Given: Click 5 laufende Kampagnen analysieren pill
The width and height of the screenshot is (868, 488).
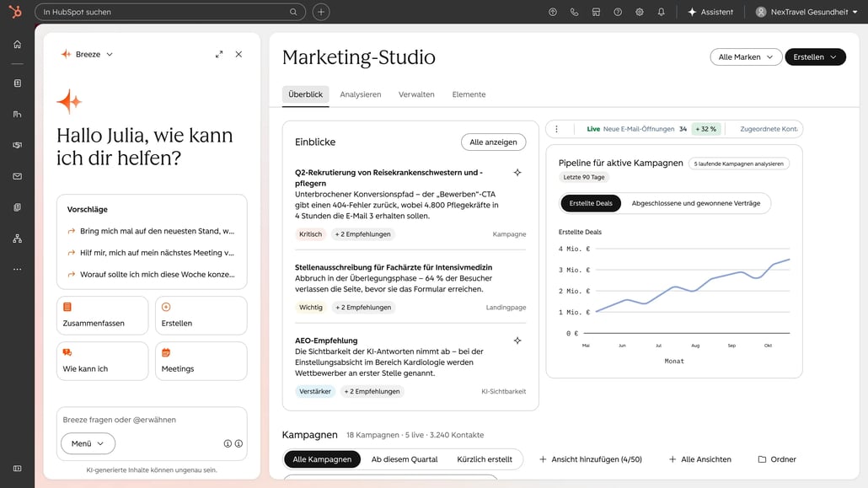Looking at the screenshot, I should [738, 164].
